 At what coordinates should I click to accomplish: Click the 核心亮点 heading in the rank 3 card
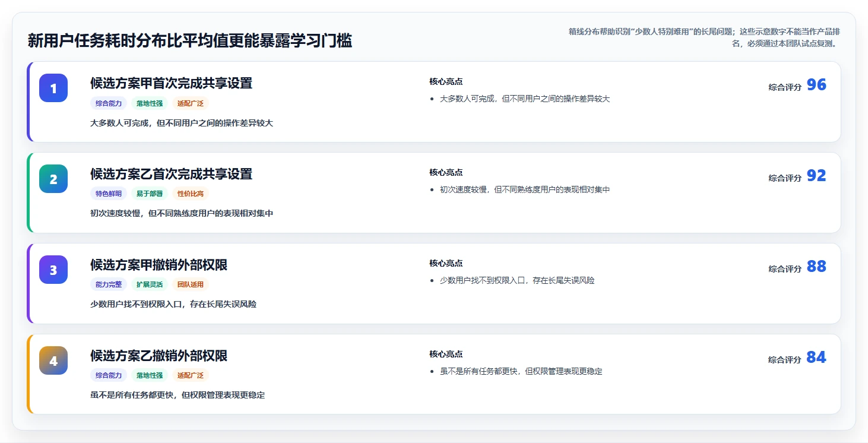tap(446, 263)
